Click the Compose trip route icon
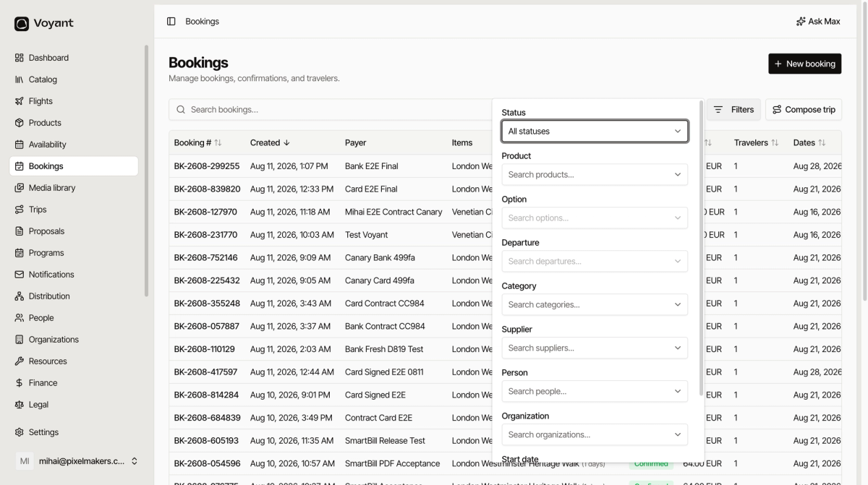868x485 pixels. (777, 110)
